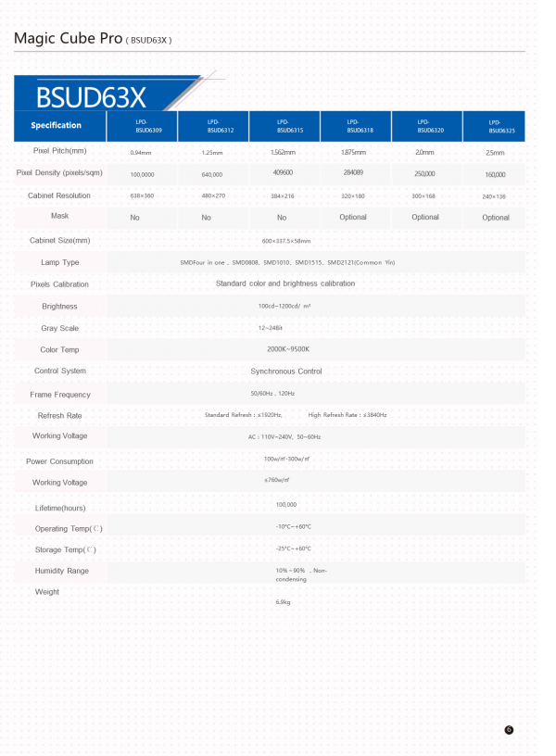
Task: Click the Refresh Rate row label
Action: (59, 416)
